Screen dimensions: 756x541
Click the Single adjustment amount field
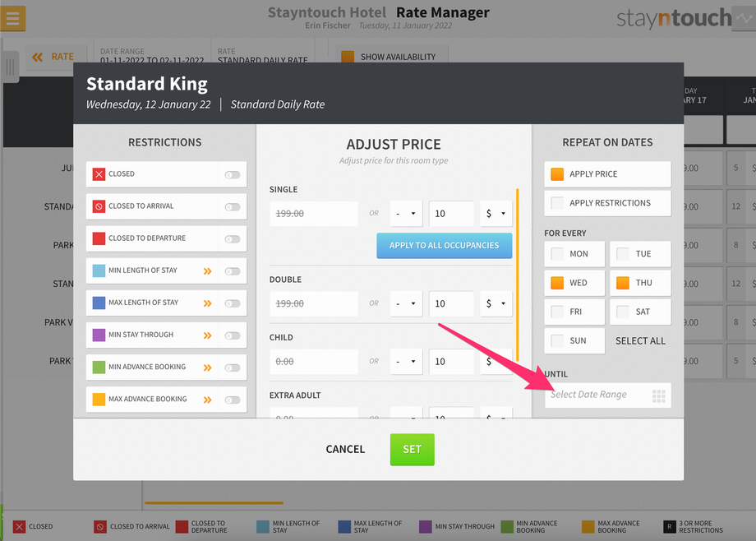(451, 214)
